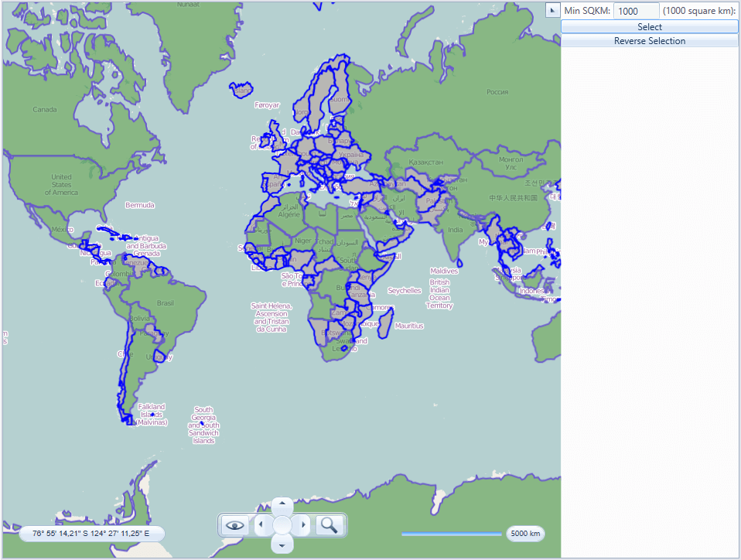
Task: Pan the map down using the down arrow
Action: coord(282,545)
